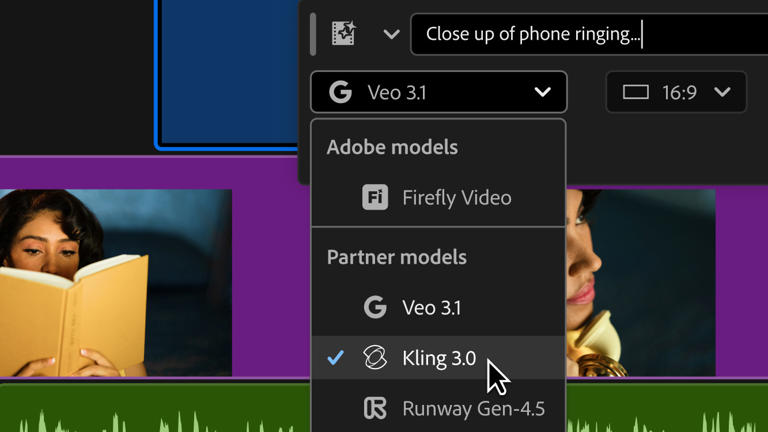Choose Veo 3.1 in the Partner models list
Viewport: 768px width, 432px height.
coord(439,308)
